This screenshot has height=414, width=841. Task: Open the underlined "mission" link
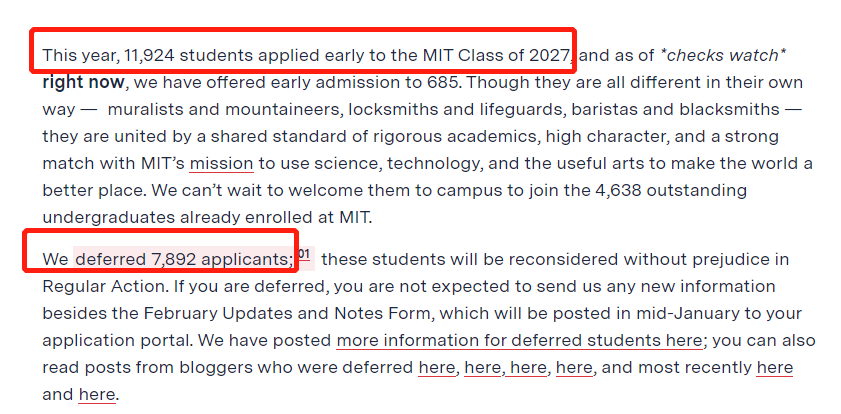pyautogui.click(x=222, y=163)
